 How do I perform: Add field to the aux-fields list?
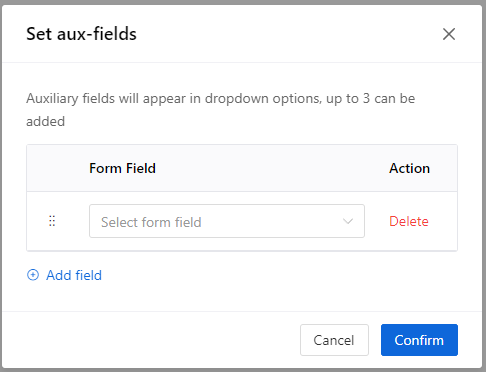64,275
